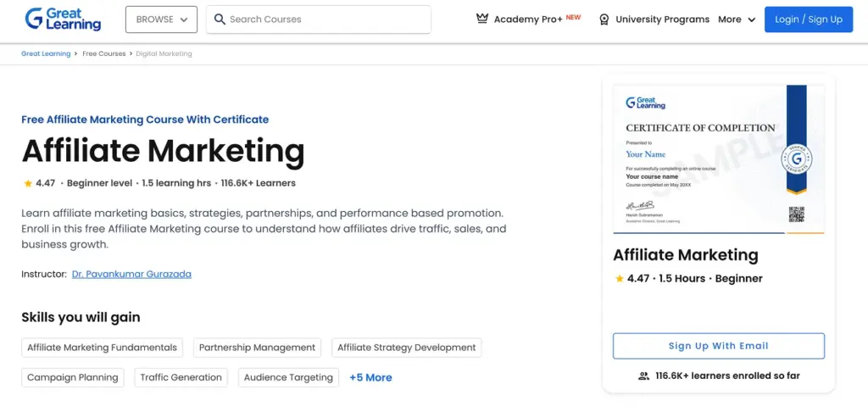Viewport: 868px width, 412px height.
Task: Click the University Programs badge icon
Action: click(604, 19)
